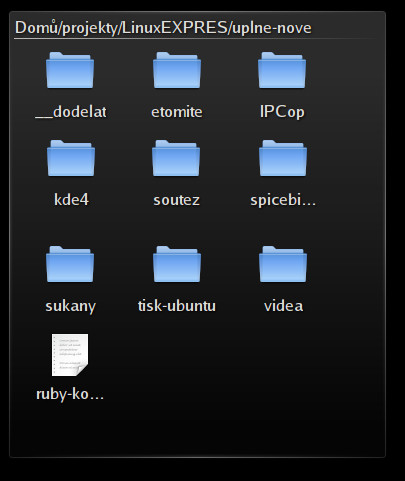Select the soutez folder icon
This screenshot has width=405, height=481.
[x=176, y=158]
